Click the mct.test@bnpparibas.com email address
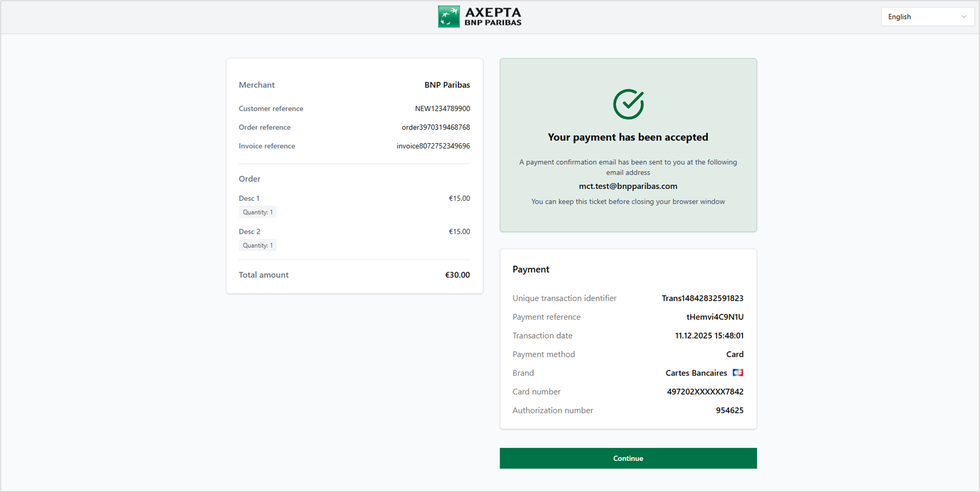The height and width of the screenshot is (492, 980). (x=628, y=186)
